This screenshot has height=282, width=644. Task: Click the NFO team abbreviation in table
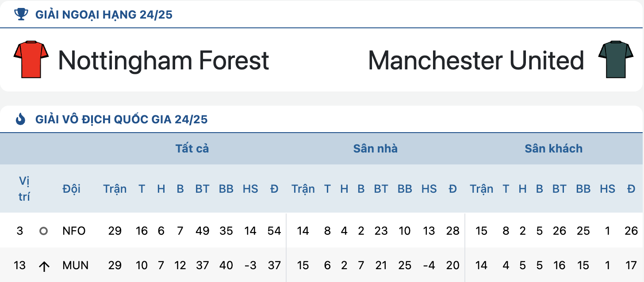[74, 231]
